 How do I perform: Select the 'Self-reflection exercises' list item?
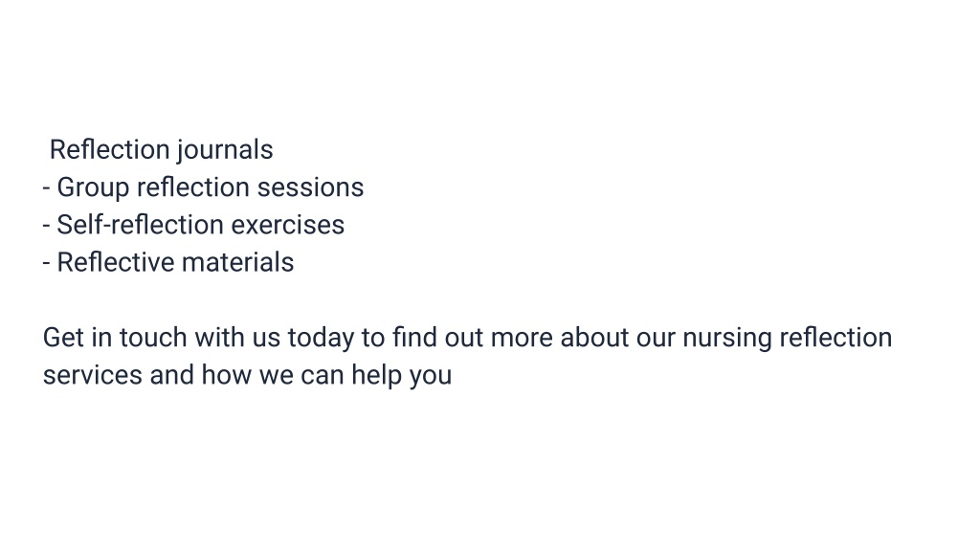tap(193, 226)
